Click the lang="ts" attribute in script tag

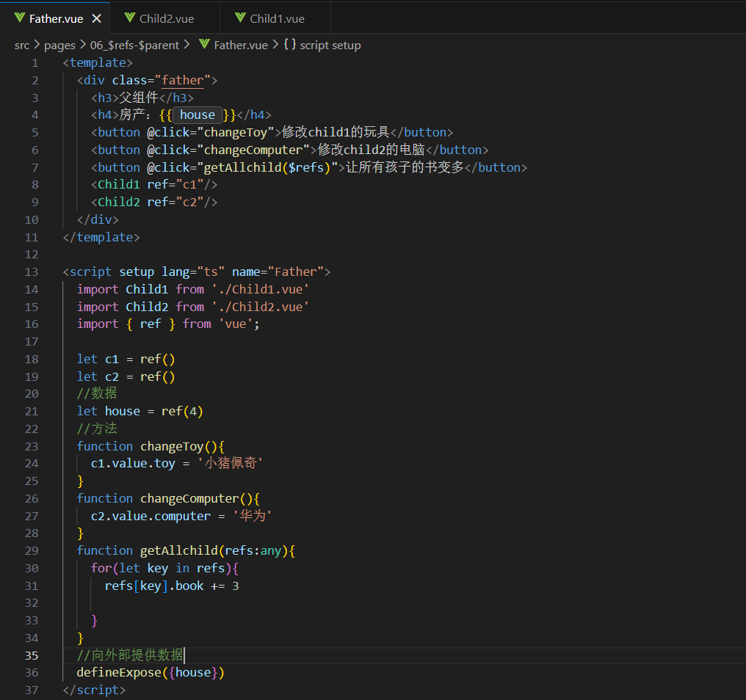tap(193, 272)
